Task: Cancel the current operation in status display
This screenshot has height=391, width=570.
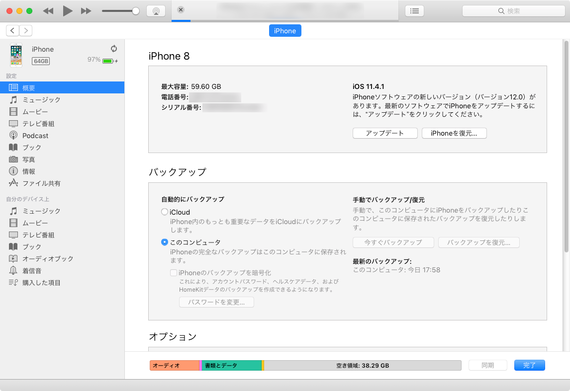Action: tap(181, 10)
